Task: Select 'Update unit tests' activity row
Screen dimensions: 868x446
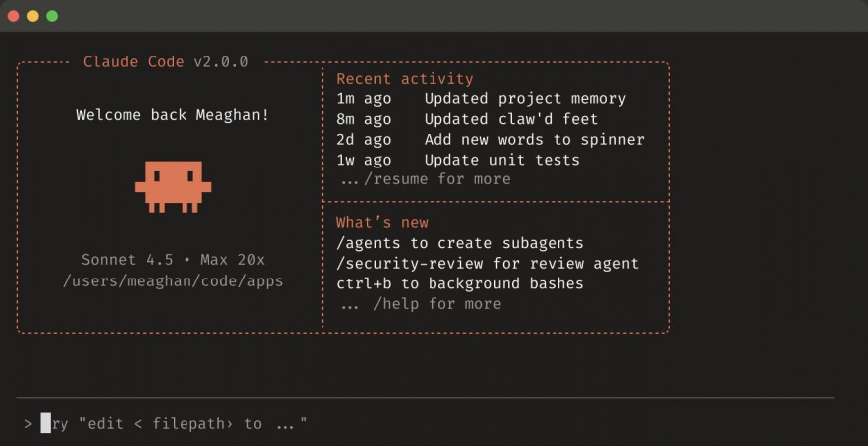Action: tap(458, 160)
